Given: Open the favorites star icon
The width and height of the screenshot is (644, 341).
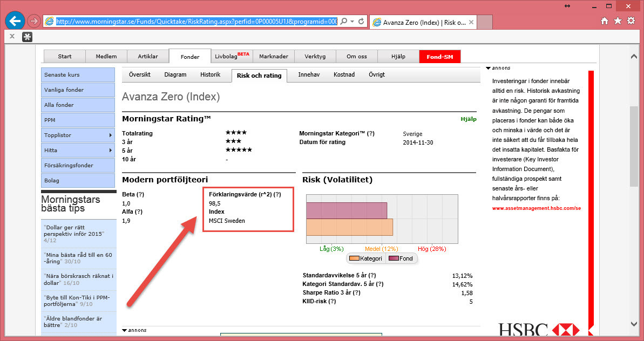Looking at the screenshot, I should (x=618, y=21).
